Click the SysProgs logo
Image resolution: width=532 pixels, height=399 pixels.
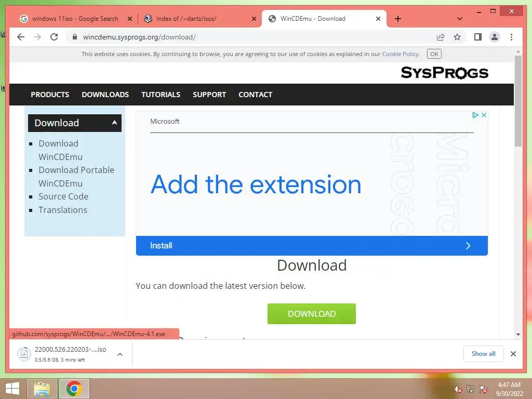click(x=445, y=73)
